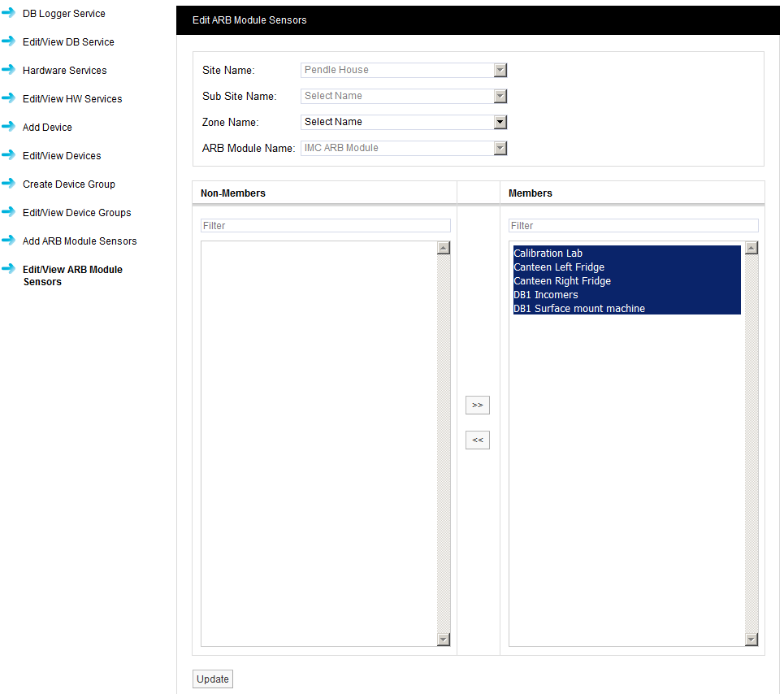The height and width of the screenshot is (694, 784).
Task: Open the Edit/View DB Service page
Action: coord(68,42)
